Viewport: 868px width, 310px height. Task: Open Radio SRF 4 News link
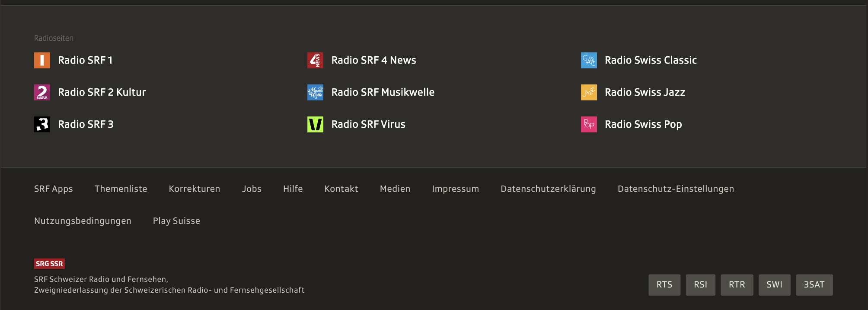point(373,60)
